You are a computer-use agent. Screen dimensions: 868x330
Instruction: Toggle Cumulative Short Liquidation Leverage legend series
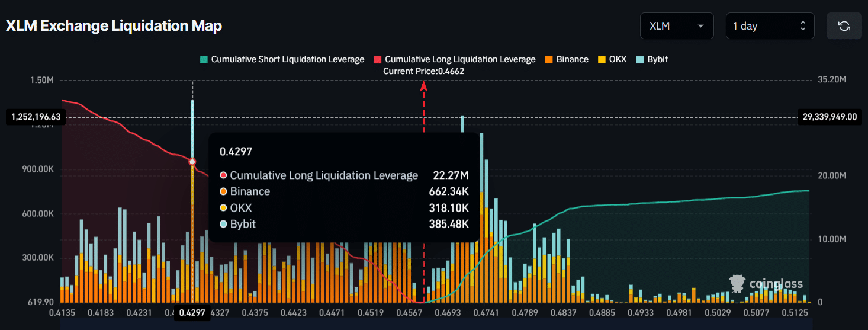282,59
